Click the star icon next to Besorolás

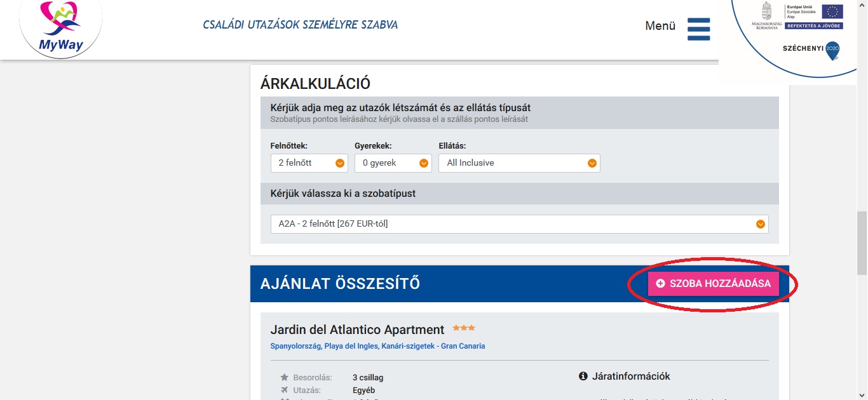[284, 378]
